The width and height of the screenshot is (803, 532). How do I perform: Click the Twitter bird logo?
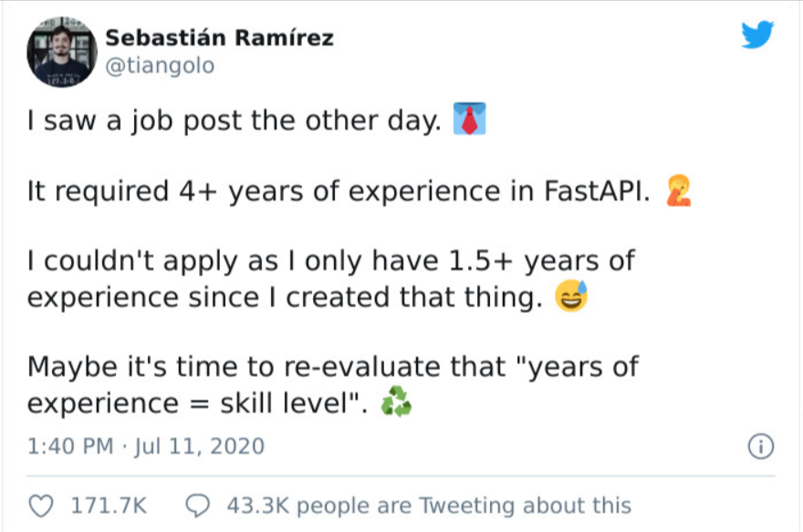point(756,37)
